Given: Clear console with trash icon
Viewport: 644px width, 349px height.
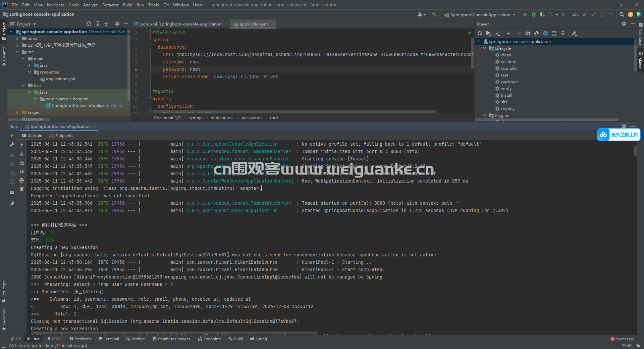Looking at the screenshot, I should click(x=22, y=189).
